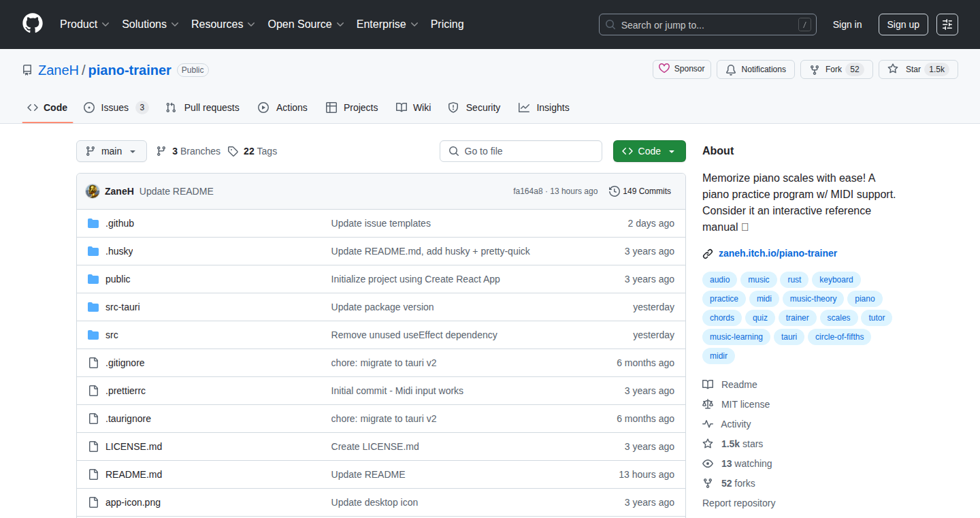The width and height of the screenshot is (980, 518).
Task: Open the piano-trainer repository name link
Action: pos(130,69)
